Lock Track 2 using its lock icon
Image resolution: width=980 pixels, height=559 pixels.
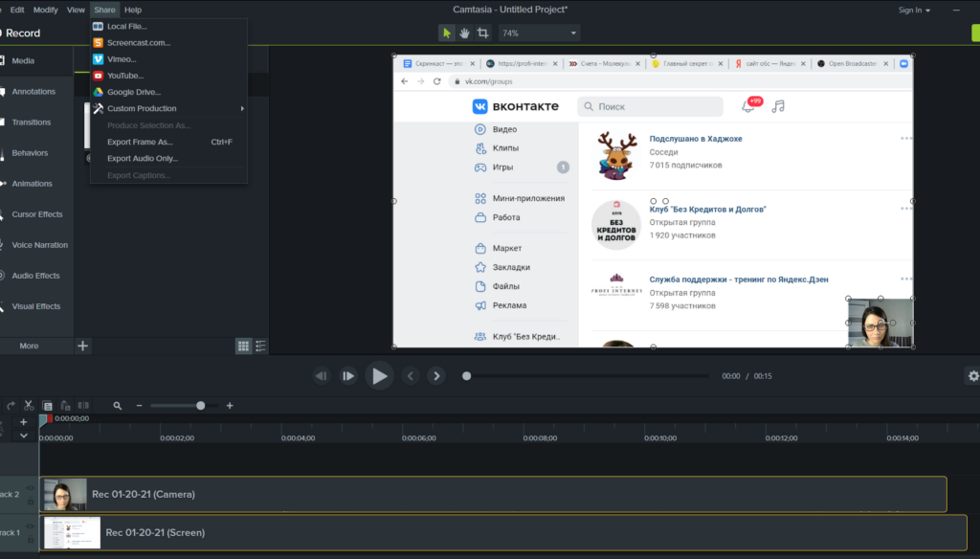(x=30, y=501)
